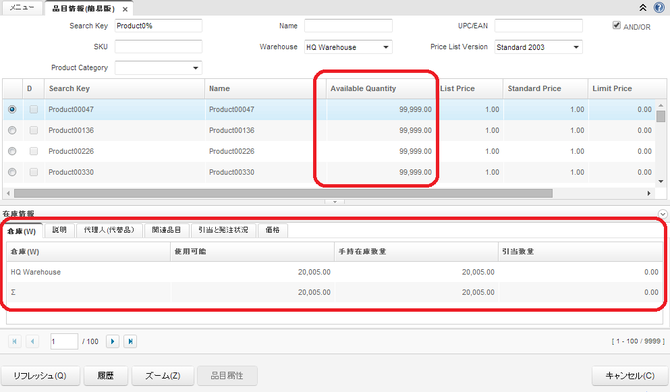The width and height of the screenshot is (670, 392).
Task: Select the 引当と発注状況 tab
Action: click(223, 230)
